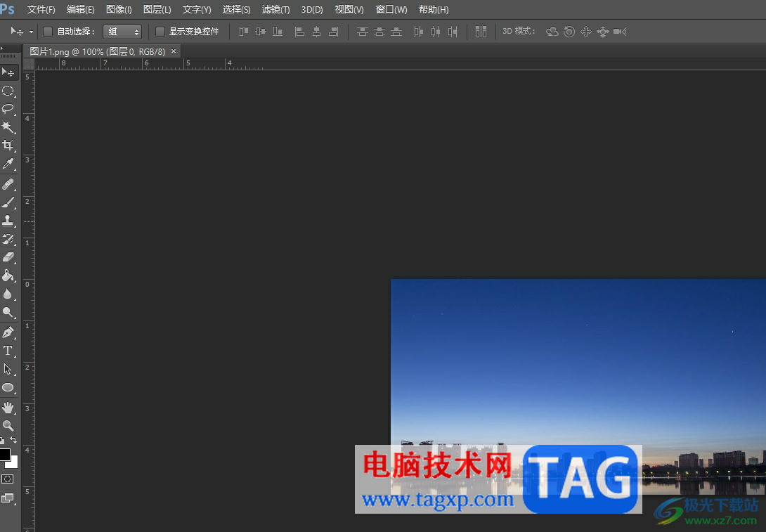The height and width of the screenshot is (532, 766).
Task: Click the 3D Roll mode icon
Action: tap(569, 32)
